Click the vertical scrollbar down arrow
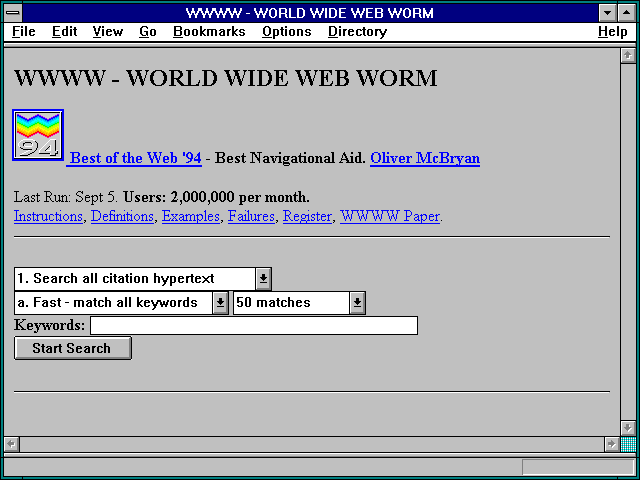640x480 pixels. pos(628,428)
